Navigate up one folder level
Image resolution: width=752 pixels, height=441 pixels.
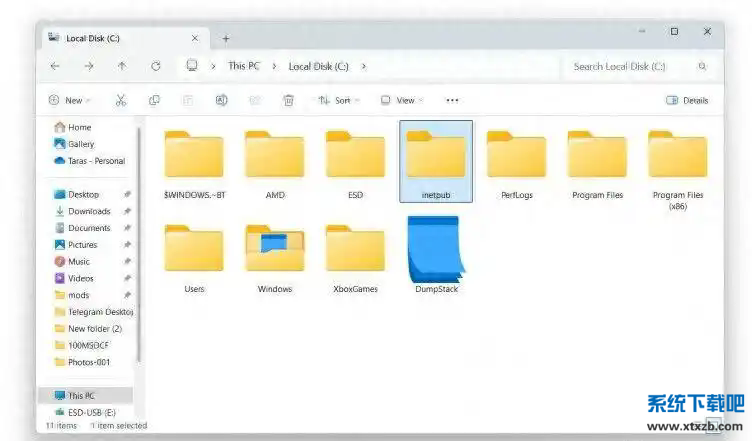point(122,66)
